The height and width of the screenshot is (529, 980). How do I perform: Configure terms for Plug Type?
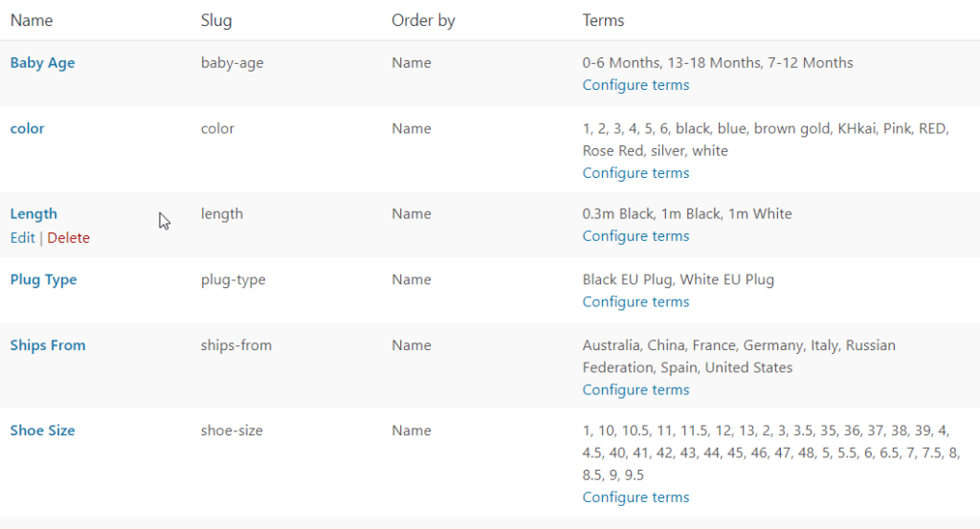coord(635,302)
